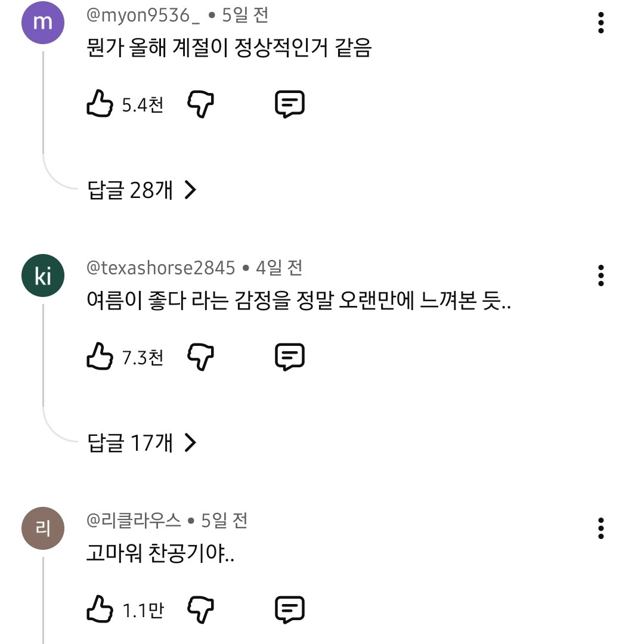Open brown '리' avatar profile
Viewport: 644px width, 644px height.
[43, 528]
